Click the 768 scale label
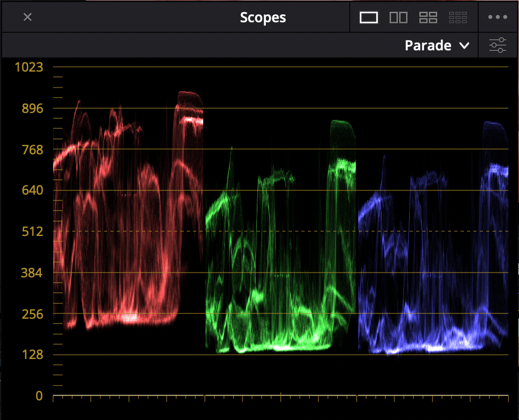The height and width of the screenshot is (420, 519). point(32,150)
